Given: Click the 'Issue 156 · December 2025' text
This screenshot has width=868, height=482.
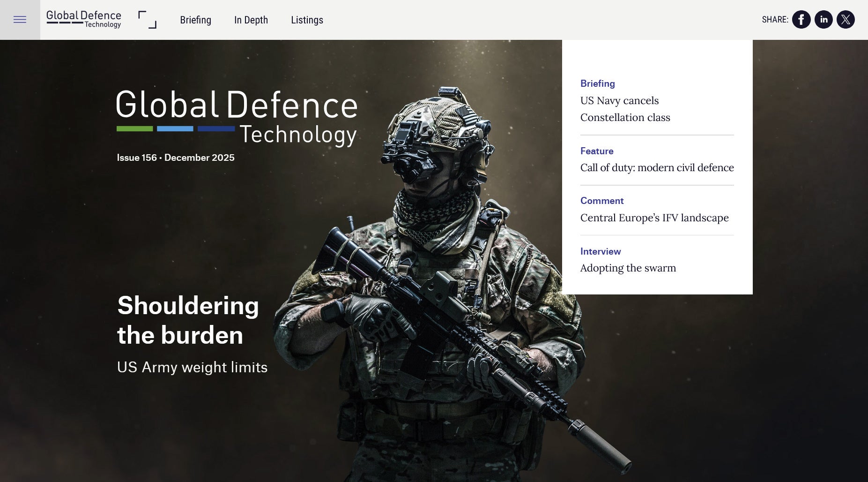Looking at the screenshot, I should [x=176, y=158].
